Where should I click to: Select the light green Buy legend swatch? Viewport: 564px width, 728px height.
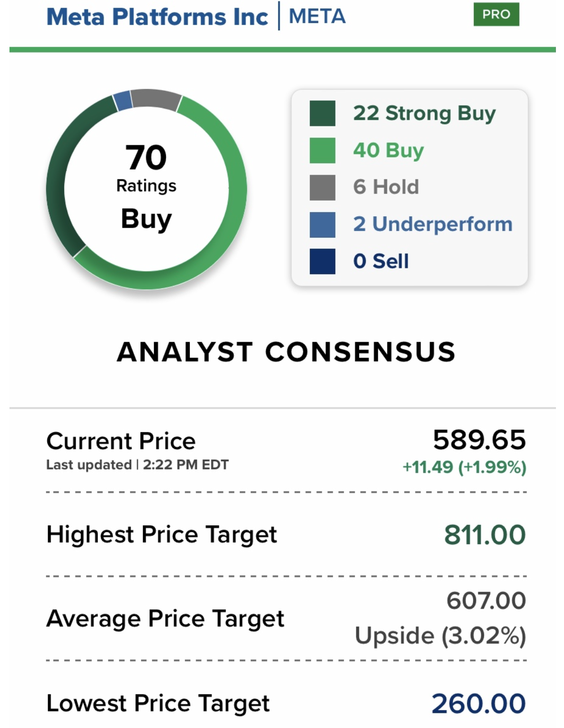pos(322,151)
